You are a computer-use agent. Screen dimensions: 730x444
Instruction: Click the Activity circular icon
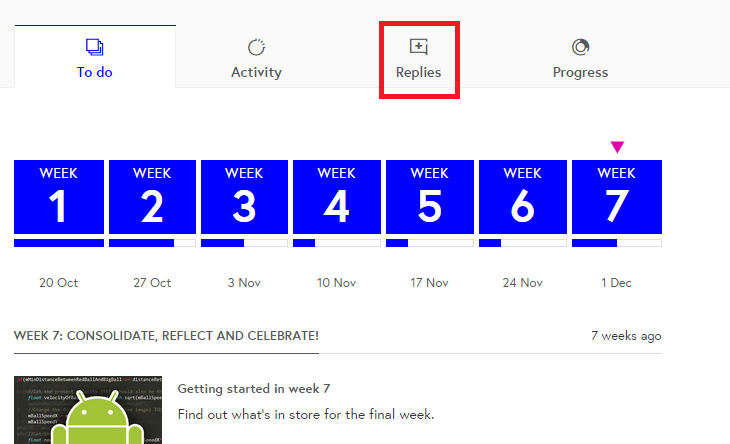pos(256,47)
